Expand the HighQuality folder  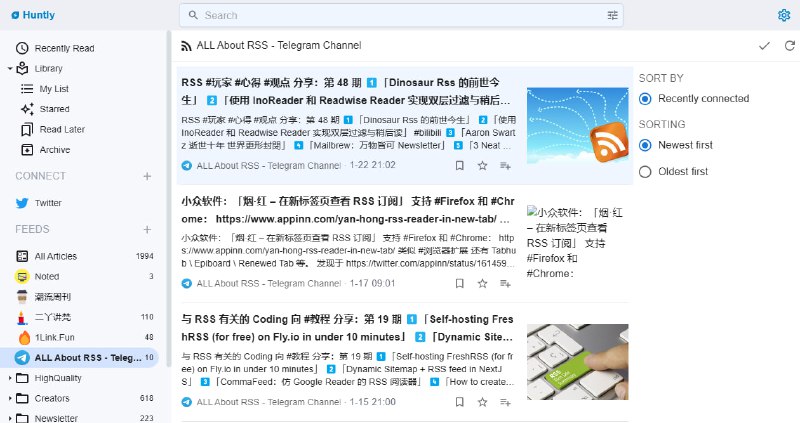[9, 378]
